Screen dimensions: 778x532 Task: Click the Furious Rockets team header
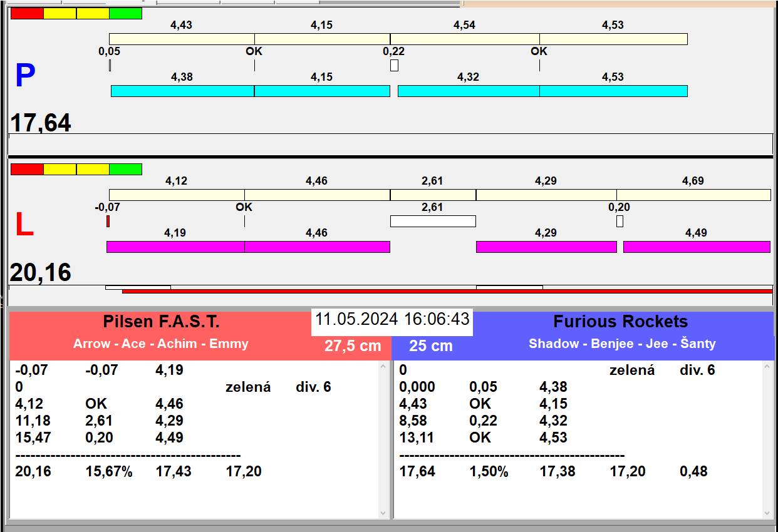click(620, 322)
